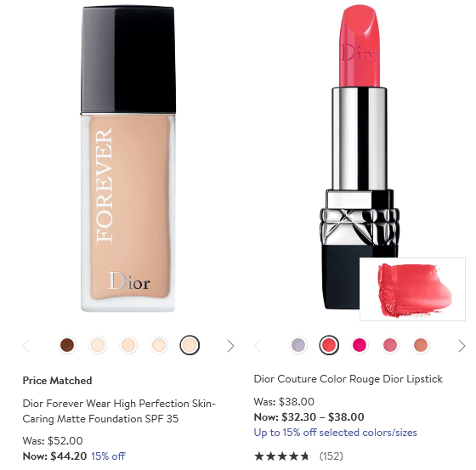Open 'Up to 15% off selected colors/sizes' link
The height and width of the screenshot is (470, 476).
336,433
